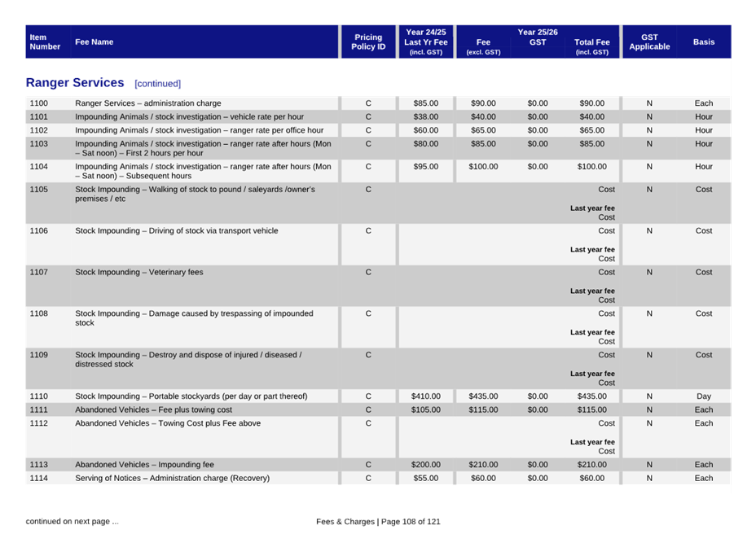756x534 pixels.
Task: Click the 'Total Fee (incl. GST)' header
Action: tap(591, 46)
